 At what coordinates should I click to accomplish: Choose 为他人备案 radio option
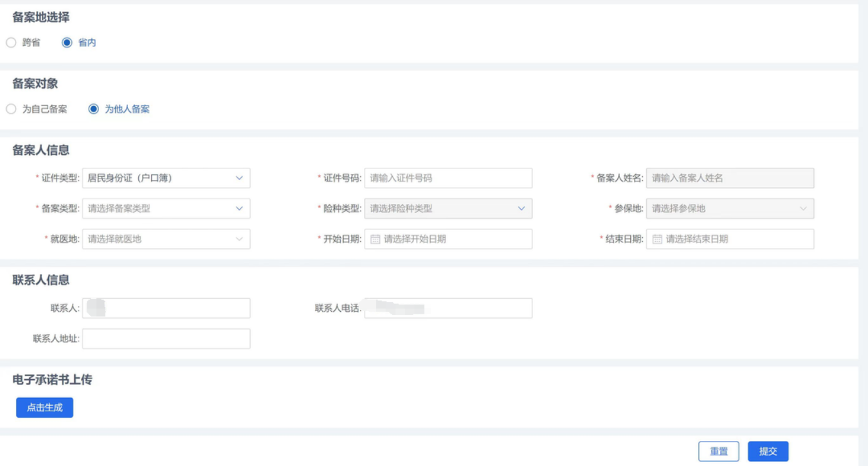pyautogui.click(x=94, y=109)
